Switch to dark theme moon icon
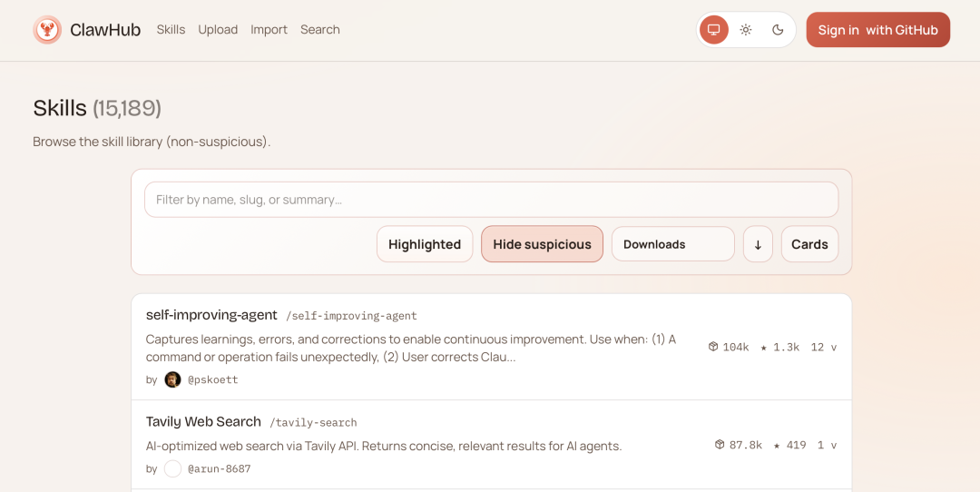This screenshot has height=492, width=980. (x=778, y=30)
